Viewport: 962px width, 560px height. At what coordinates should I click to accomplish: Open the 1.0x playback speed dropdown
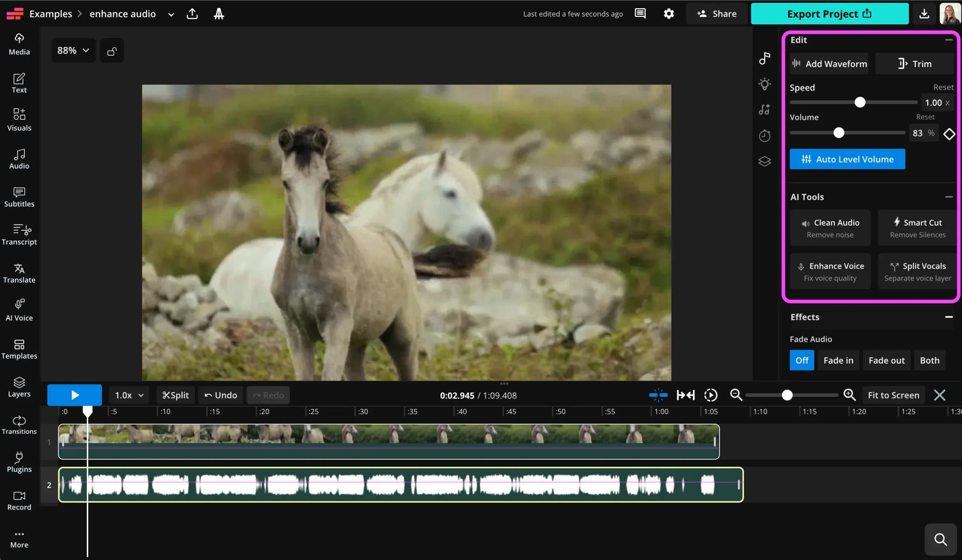coord(129,395)
